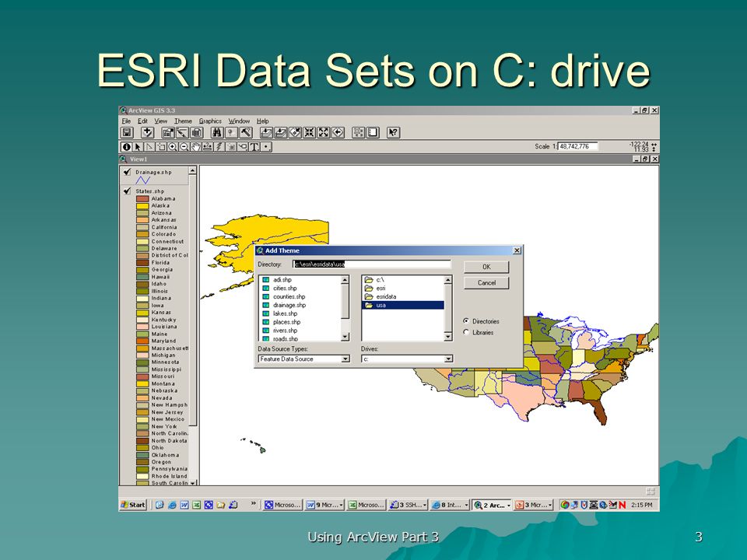The width and height of the screenshot is (747, 560).
Task: Click the Directory path input field
Action: coord(372,264)
